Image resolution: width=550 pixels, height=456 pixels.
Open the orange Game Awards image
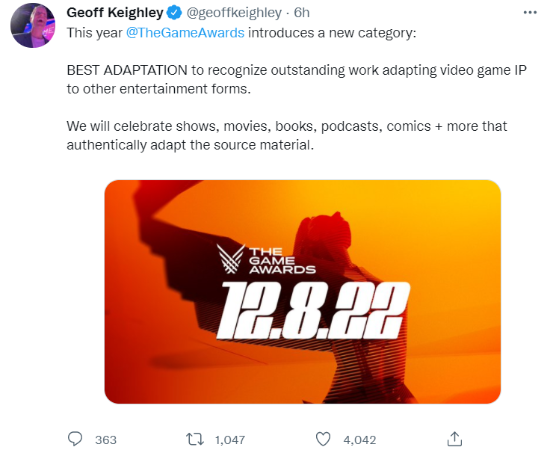pos(302,291)
